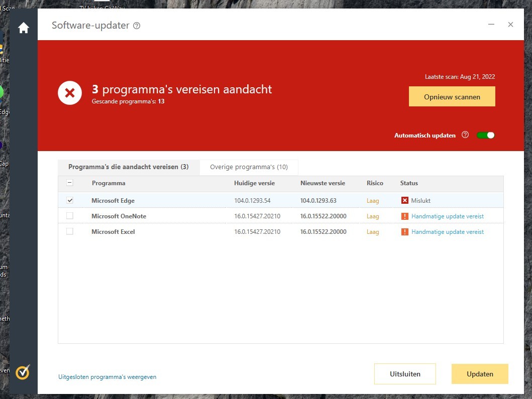
Task: Open Handmatige update vereist link for OneNote
Action: tap(448, 216)
